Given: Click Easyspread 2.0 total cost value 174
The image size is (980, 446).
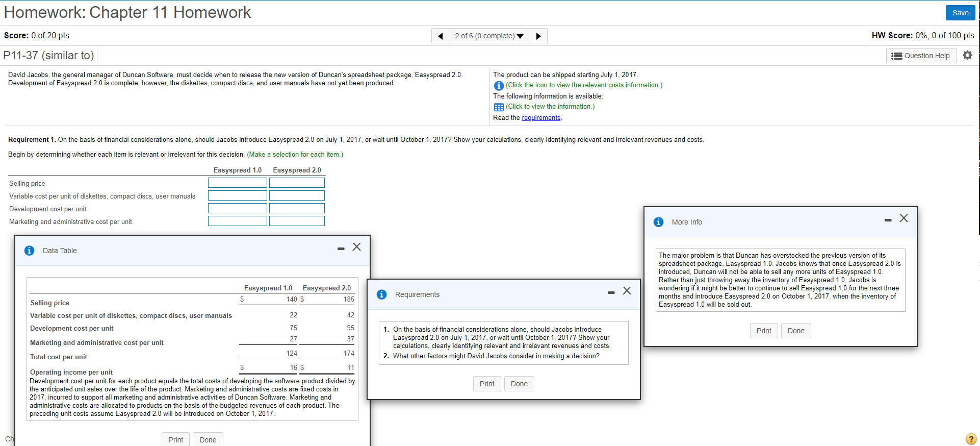Looking at the screenshot, I should tap(349, 353).
